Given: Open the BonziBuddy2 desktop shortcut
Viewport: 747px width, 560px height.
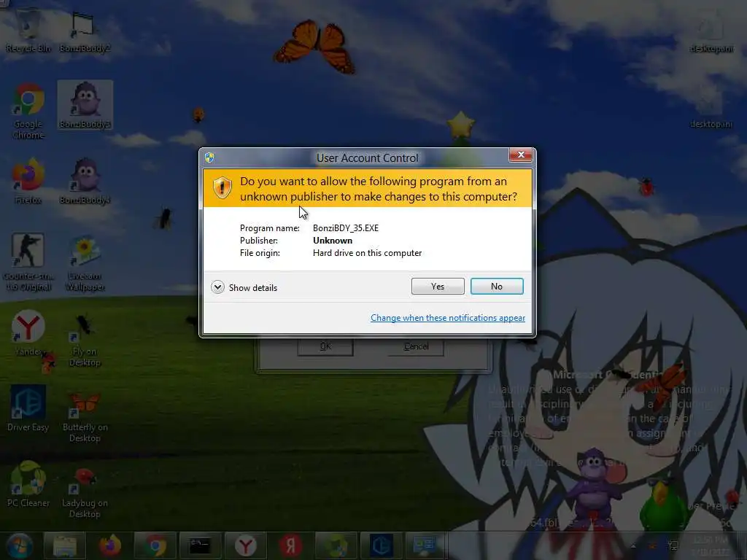Looking at the screenshot, I should [85, 31].
